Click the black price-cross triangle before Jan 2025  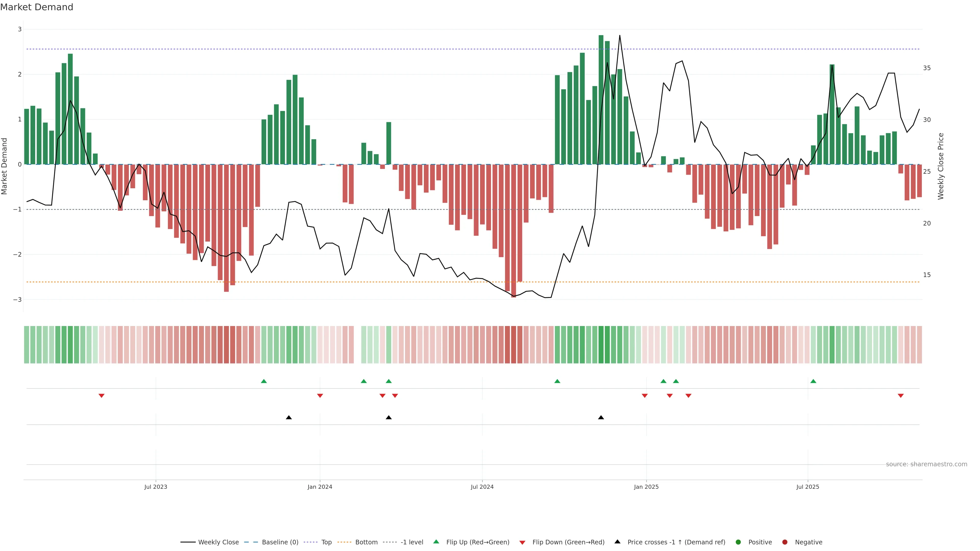[601, 418]
